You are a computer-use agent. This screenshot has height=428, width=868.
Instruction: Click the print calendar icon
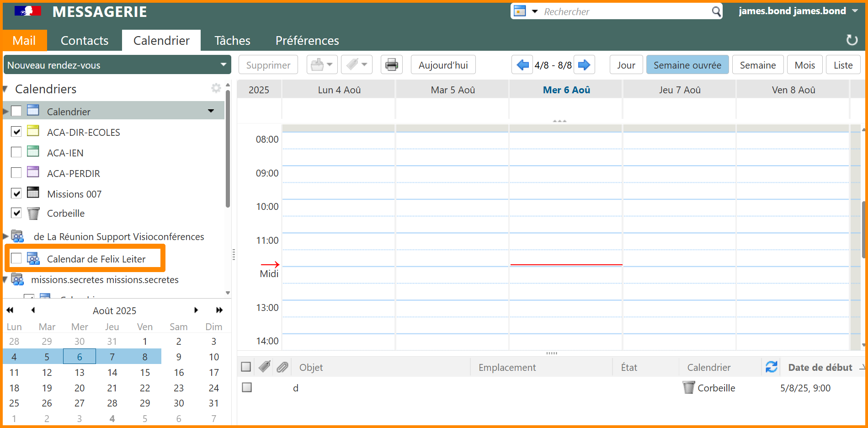tap(391, 65)
